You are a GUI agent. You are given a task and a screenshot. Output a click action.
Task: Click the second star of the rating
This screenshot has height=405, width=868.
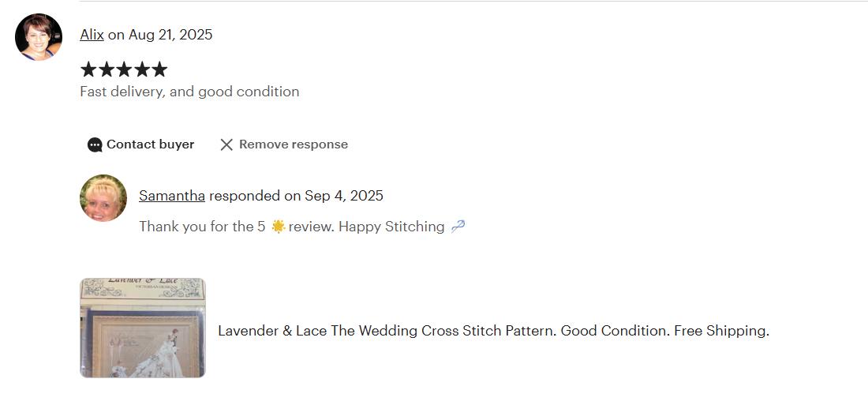pyautogui.click(x=106, y=69)
